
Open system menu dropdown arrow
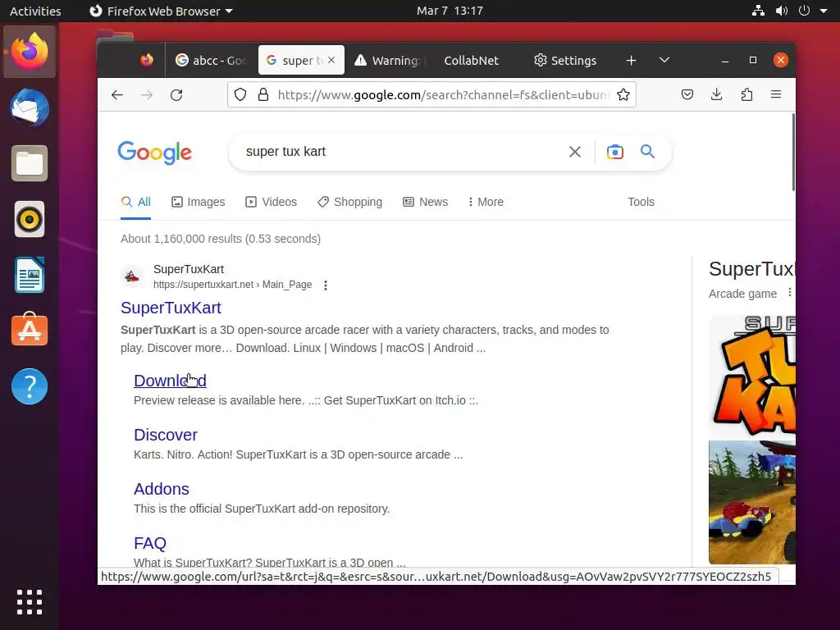[x=824, y=11]
